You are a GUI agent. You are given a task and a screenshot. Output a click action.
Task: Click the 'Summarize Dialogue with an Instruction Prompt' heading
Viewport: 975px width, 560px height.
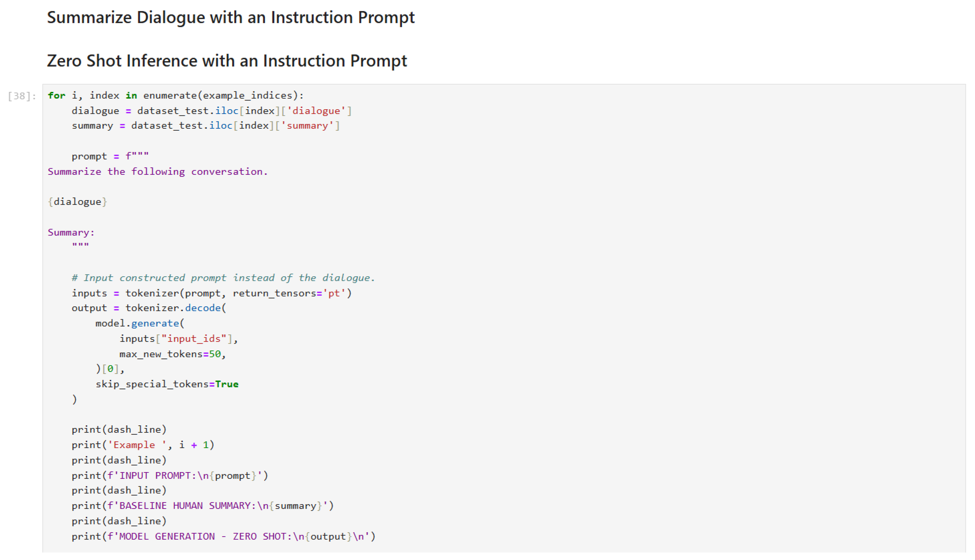coord(230,18)
